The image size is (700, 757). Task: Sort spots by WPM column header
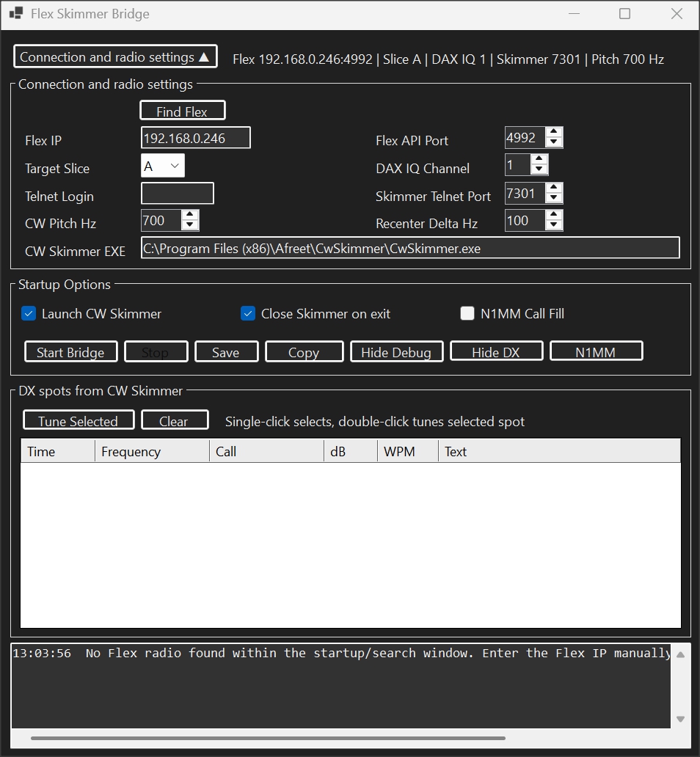(408, 451)
